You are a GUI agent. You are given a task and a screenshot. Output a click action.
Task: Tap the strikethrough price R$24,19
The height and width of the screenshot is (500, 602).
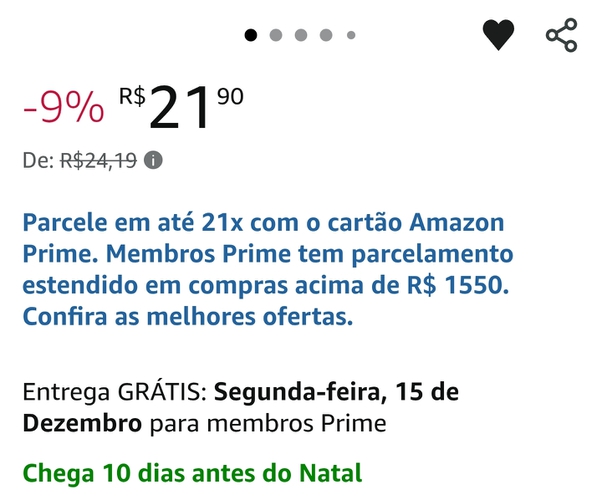coord(98,161)
